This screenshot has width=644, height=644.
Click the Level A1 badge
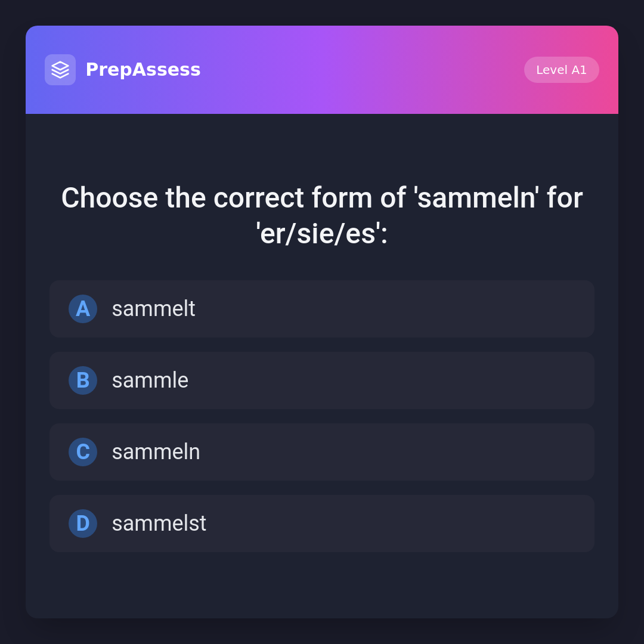[561, 70]
